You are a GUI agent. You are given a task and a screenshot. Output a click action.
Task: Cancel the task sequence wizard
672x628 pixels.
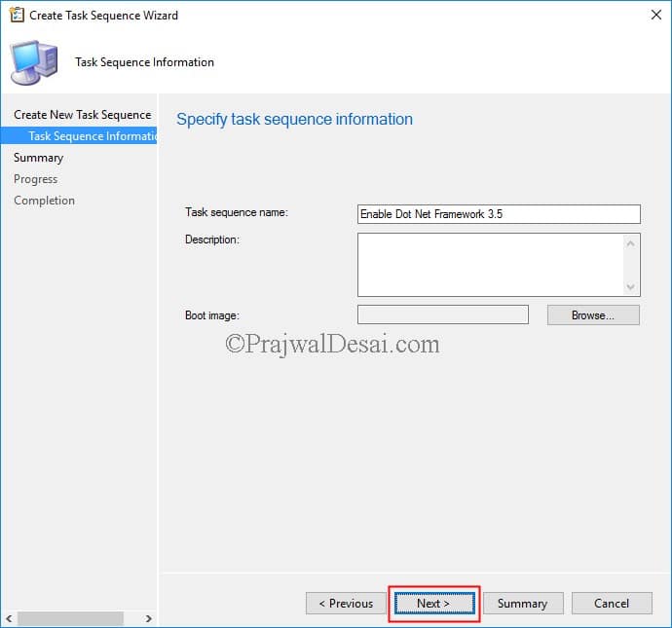point(612,603)
